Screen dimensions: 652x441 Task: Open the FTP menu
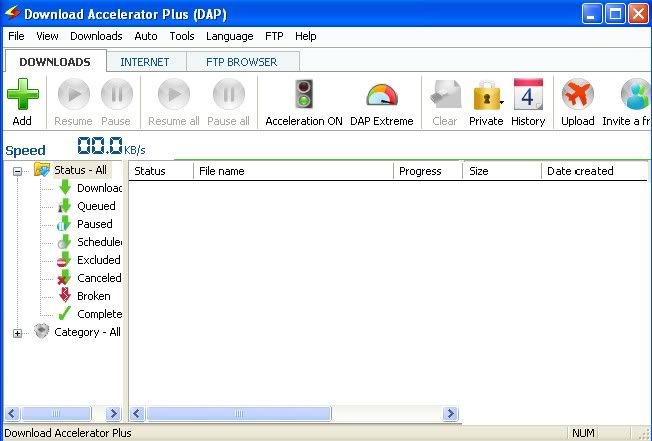(274, 36)
